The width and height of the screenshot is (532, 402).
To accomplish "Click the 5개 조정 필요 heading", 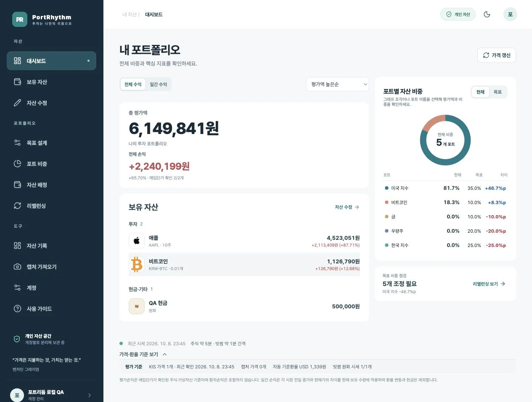I will pyautogui.click(x=400, y=284).
